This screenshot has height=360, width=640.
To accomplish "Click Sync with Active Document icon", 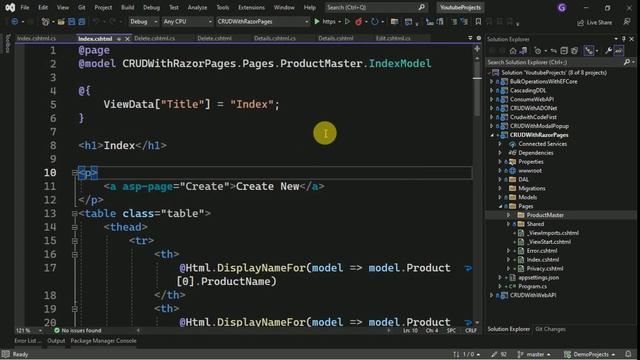I will (553, 51).
